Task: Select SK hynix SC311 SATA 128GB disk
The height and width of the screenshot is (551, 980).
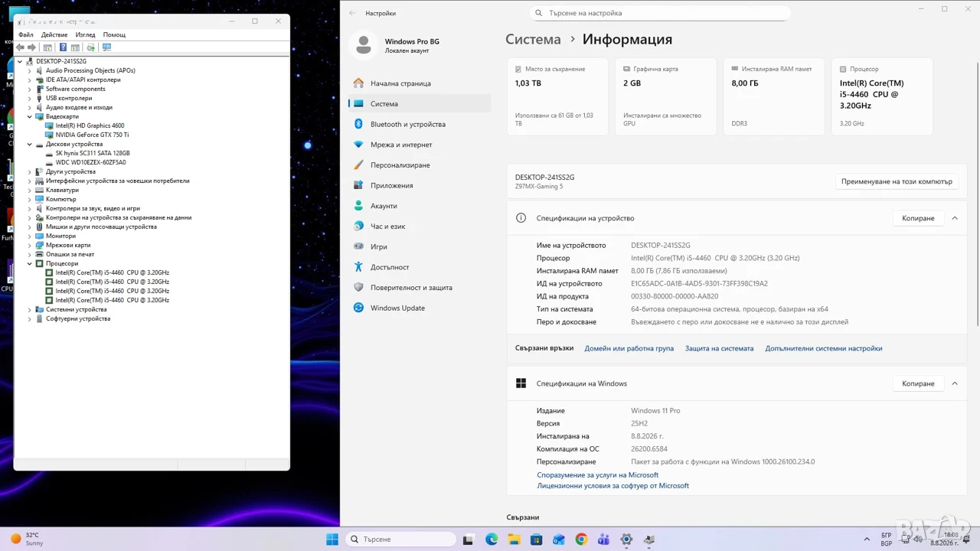Action: pyautogui.click(x=93, y=153)
